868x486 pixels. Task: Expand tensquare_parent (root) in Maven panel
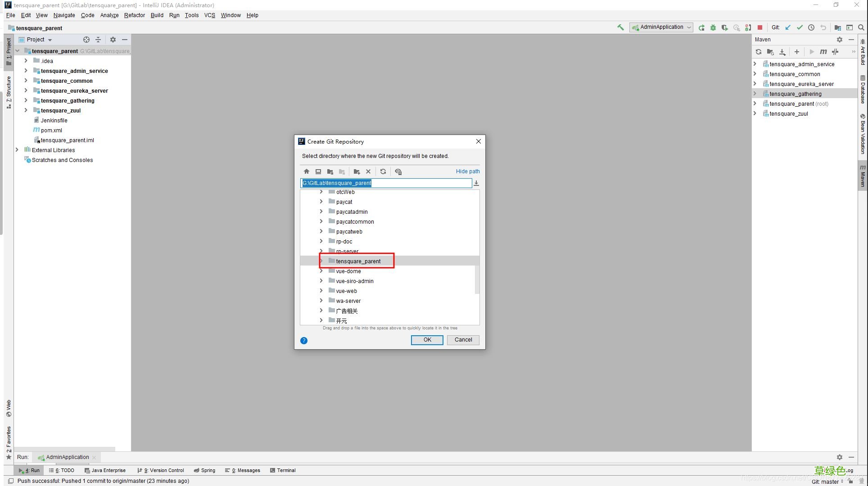click(x=755, y=103)
